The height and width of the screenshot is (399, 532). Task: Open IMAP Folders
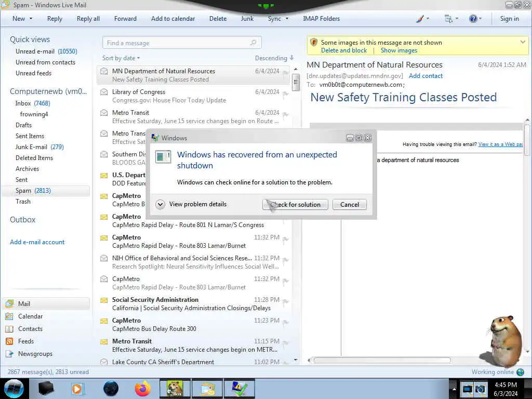(x=321, y=19)
